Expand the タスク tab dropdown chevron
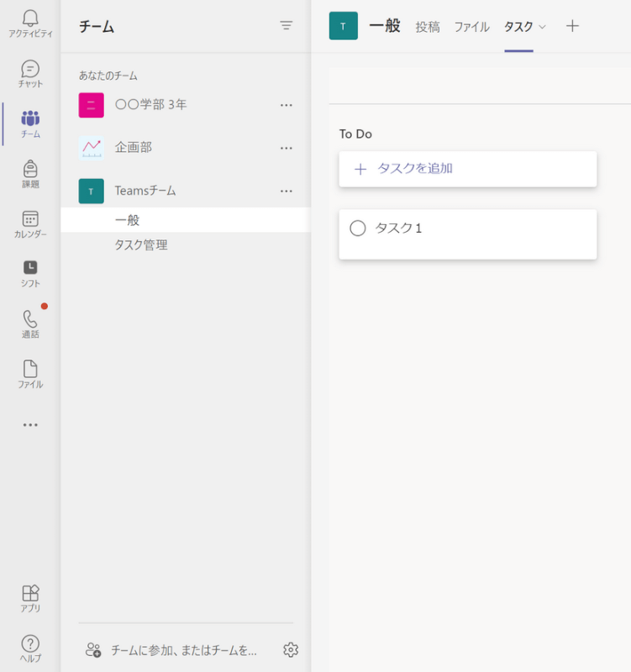The height and width of the screenshot is (672, 631). point(542,27)
